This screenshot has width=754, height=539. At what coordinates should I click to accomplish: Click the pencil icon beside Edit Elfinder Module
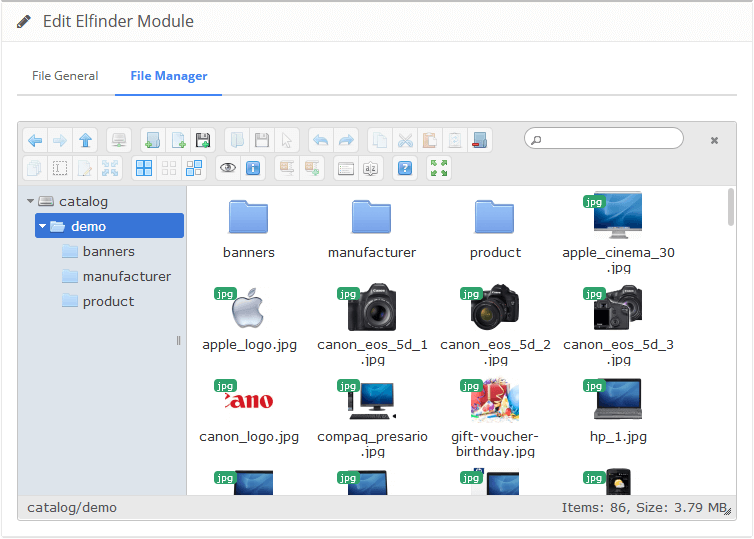point(24,22)
